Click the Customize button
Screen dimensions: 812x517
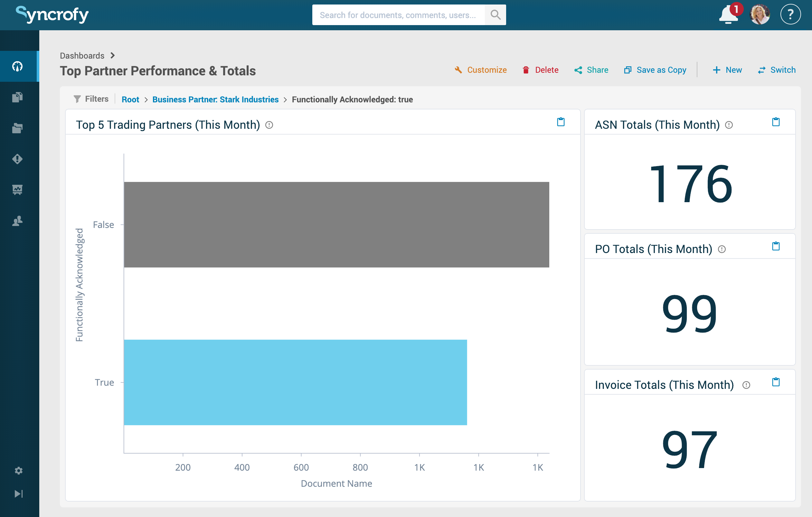click(480, 70)
